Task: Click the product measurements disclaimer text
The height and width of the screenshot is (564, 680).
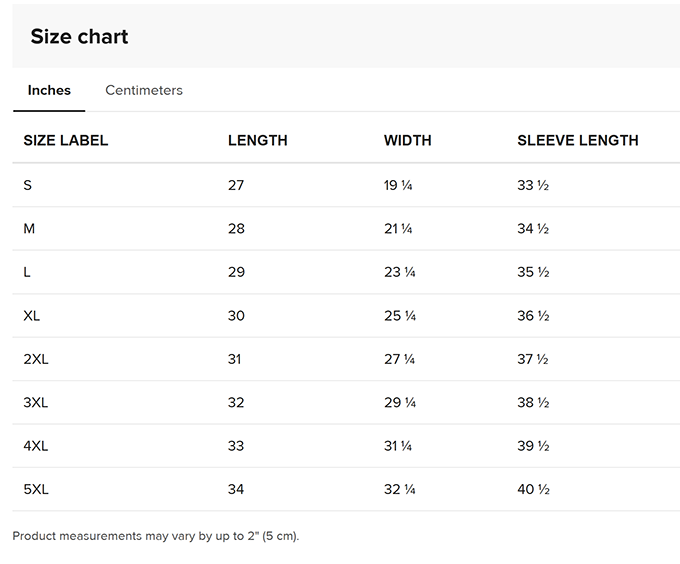Action: pos(156,536)
